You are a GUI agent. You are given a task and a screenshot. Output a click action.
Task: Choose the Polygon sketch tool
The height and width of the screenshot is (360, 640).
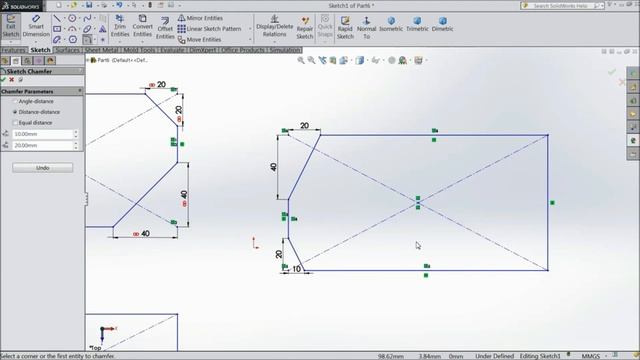click(x=73, y=40)
